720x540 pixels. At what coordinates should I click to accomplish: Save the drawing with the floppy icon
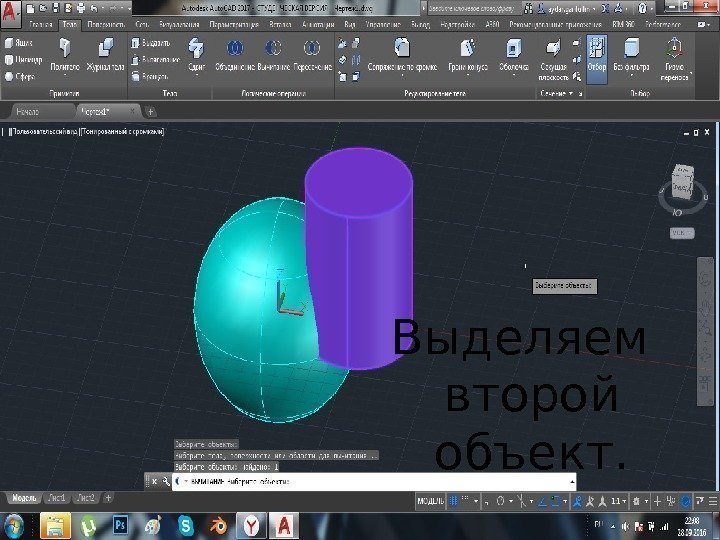(56, 8)
